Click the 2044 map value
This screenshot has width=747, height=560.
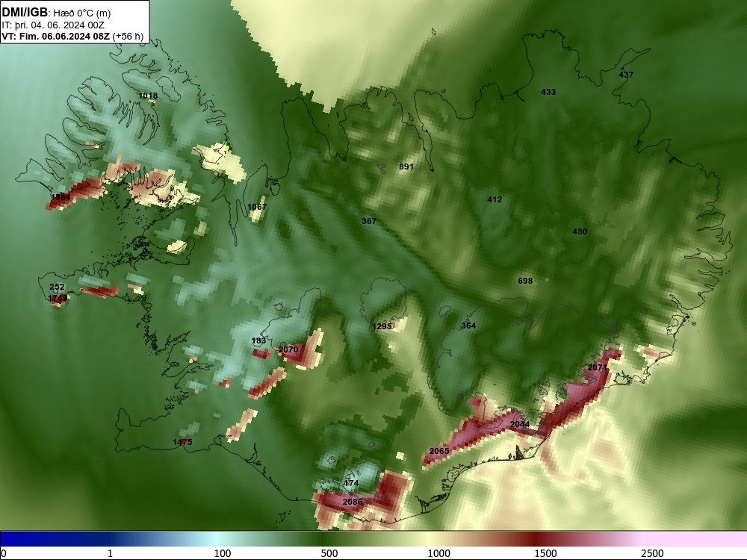pos(520,424)
